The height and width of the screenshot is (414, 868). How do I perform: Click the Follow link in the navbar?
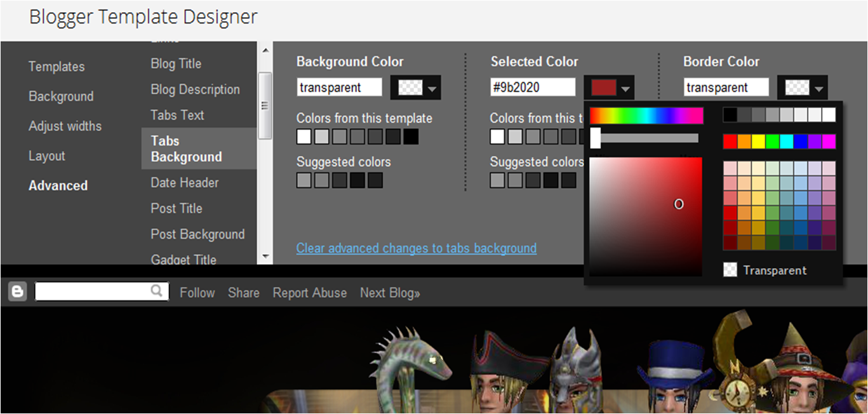coord(197,293)
